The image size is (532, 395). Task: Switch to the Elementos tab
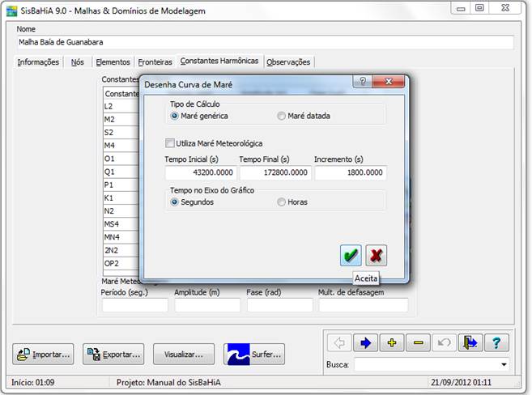[x=113, y=62]
